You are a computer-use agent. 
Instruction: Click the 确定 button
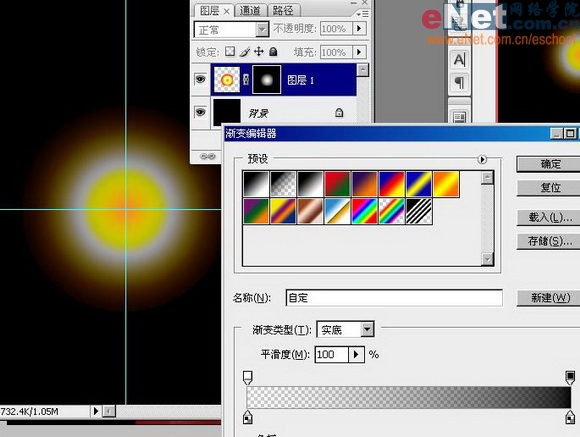click(550, 164)
